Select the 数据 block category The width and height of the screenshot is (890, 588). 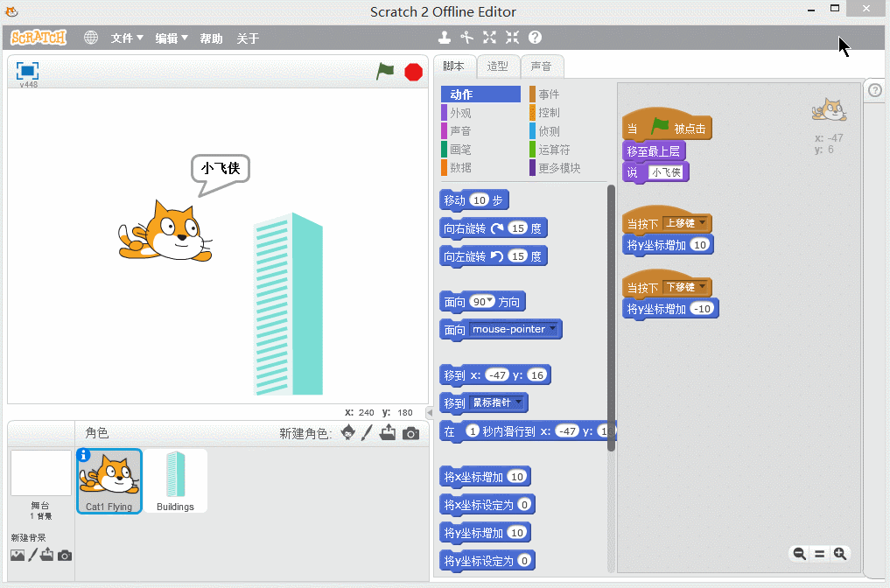pos(480,167)
